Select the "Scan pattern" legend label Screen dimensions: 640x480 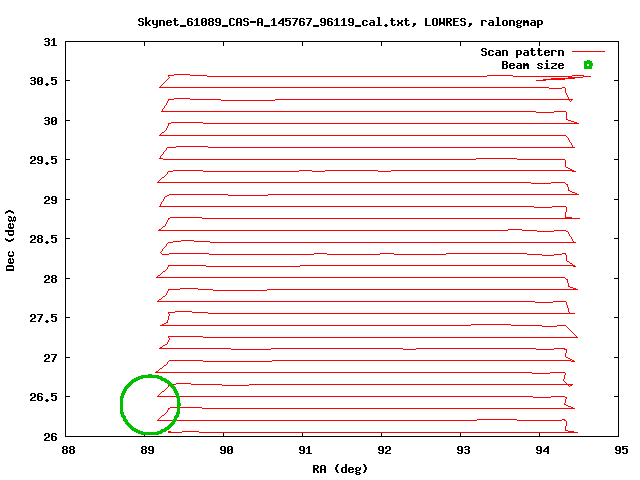pyautogui.click(x=522, y=52)
